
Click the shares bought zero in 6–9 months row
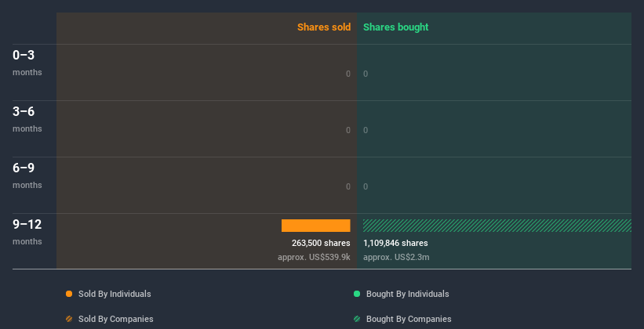pyautogui.click(x=366, y=186)
